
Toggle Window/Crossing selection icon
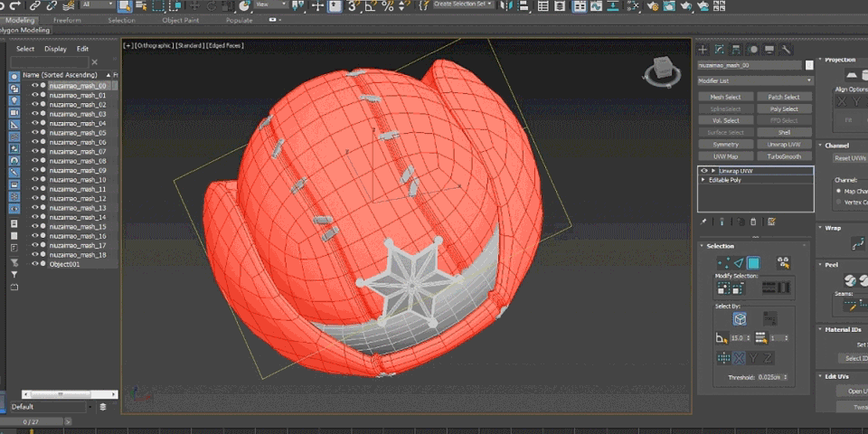(x=176, y=5)
